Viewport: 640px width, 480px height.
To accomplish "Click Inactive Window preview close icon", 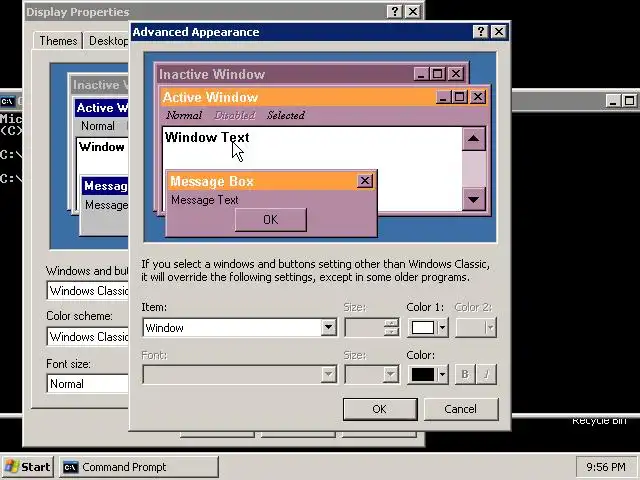I will click(456, 74).
